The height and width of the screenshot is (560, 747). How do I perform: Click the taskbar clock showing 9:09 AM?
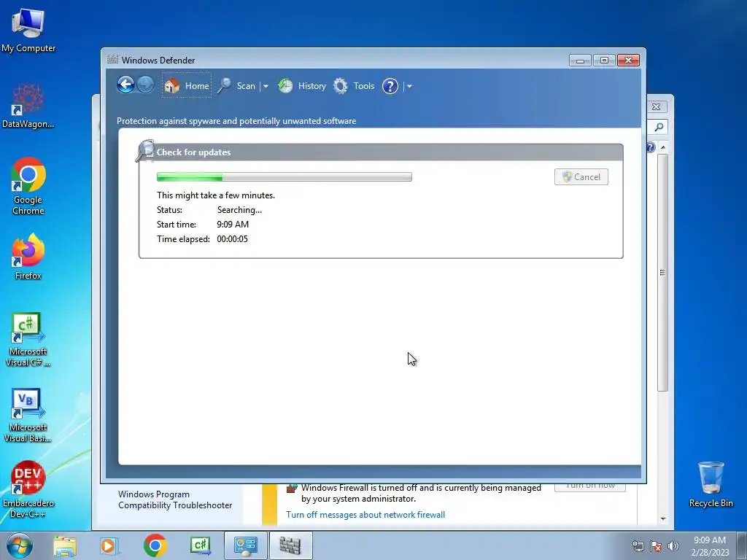point(710,545)
